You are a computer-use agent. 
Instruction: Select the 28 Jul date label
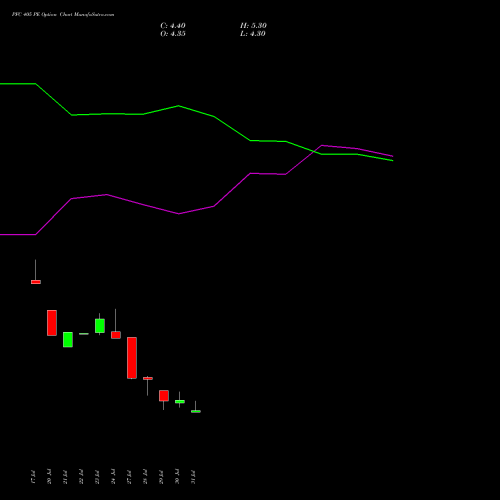(145, 477)
